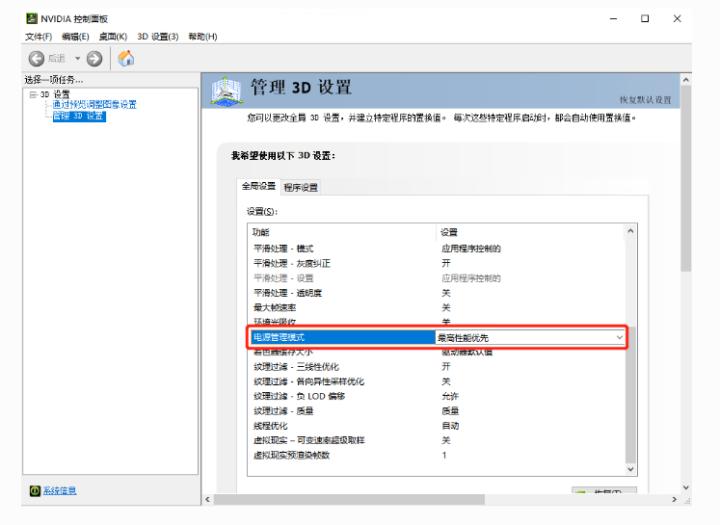Click the Back arrow navigation icon
Viewport: 720px width, 525px height.
click(36, 59)
